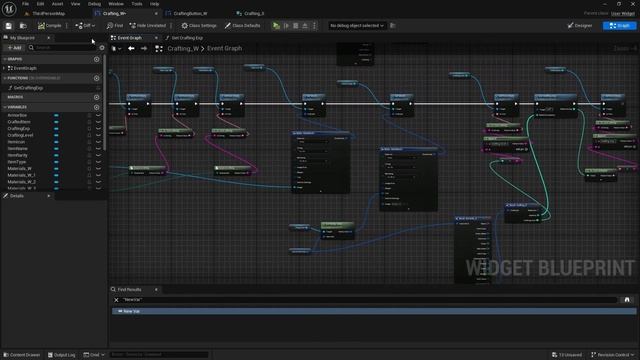This screenshot has height=360, width=640.
Task: Open the File menu
Action: 25,4
